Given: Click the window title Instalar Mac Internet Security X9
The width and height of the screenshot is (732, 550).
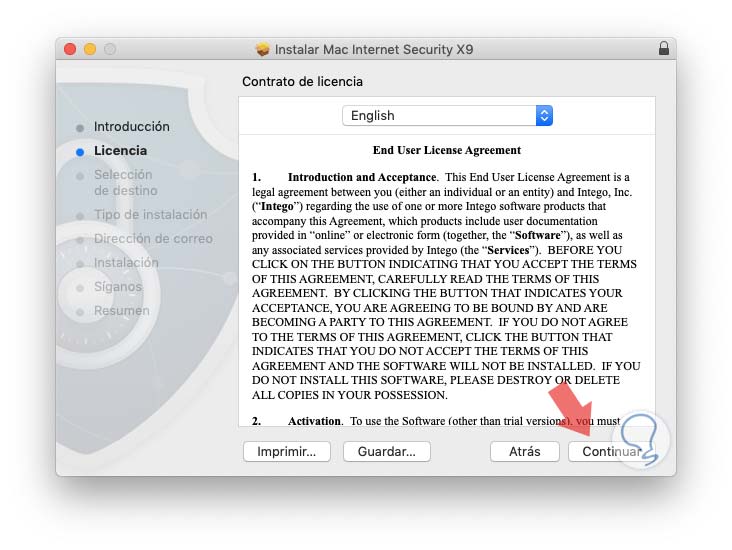Looking at the screenshot, I should [x=374, y=49].
